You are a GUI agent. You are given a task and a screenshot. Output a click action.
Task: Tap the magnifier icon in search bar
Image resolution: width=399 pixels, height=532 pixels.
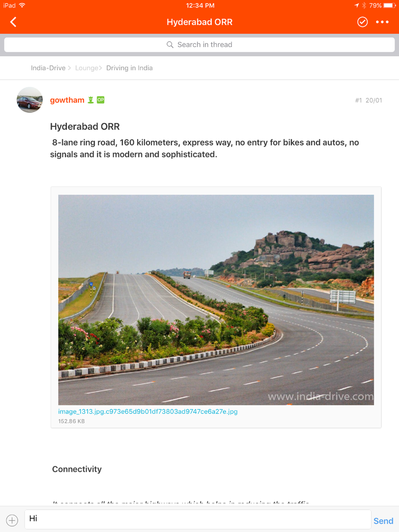(170, 45)
